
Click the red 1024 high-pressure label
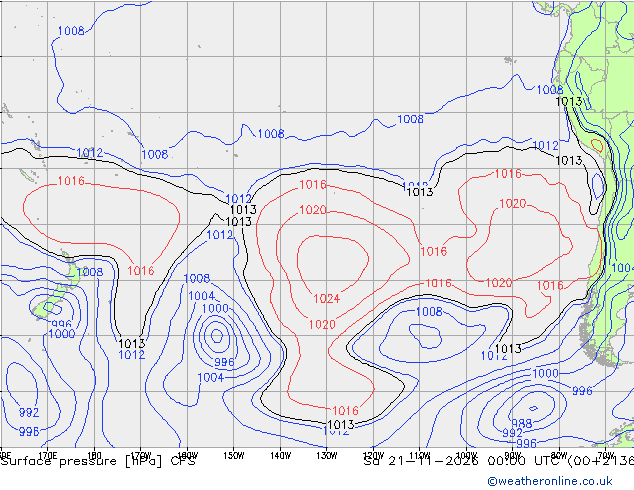pyautogui.click(x=327, y=299)
